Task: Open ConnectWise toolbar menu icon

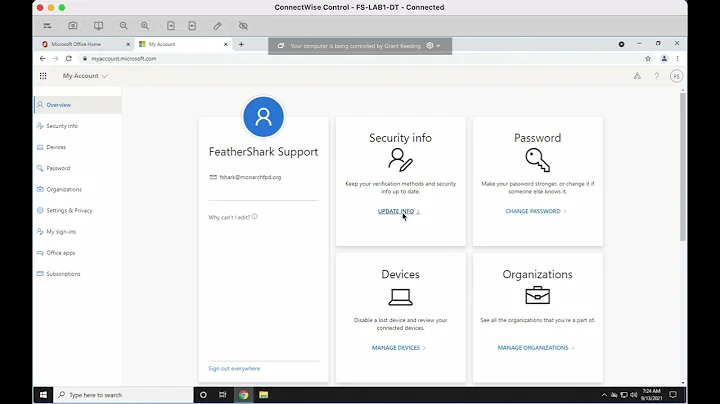Action: point(47,26)
